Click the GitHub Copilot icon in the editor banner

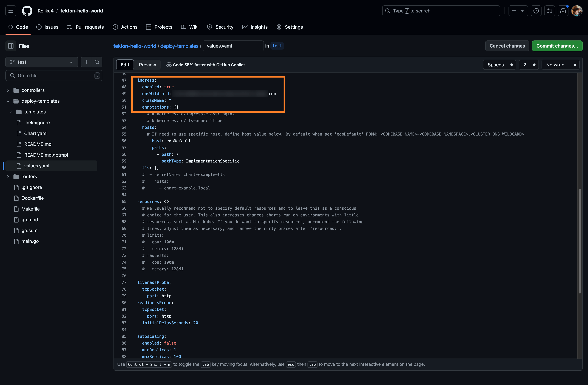169,65
